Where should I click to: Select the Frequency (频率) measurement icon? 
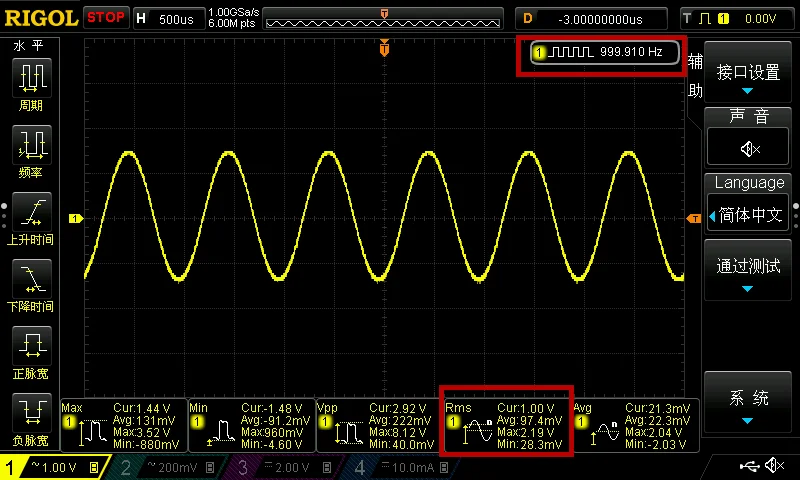(x=32, y=145)
